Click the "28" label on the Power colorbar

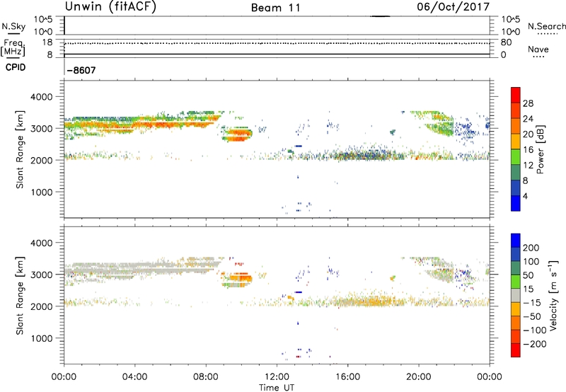pos(528,103)
